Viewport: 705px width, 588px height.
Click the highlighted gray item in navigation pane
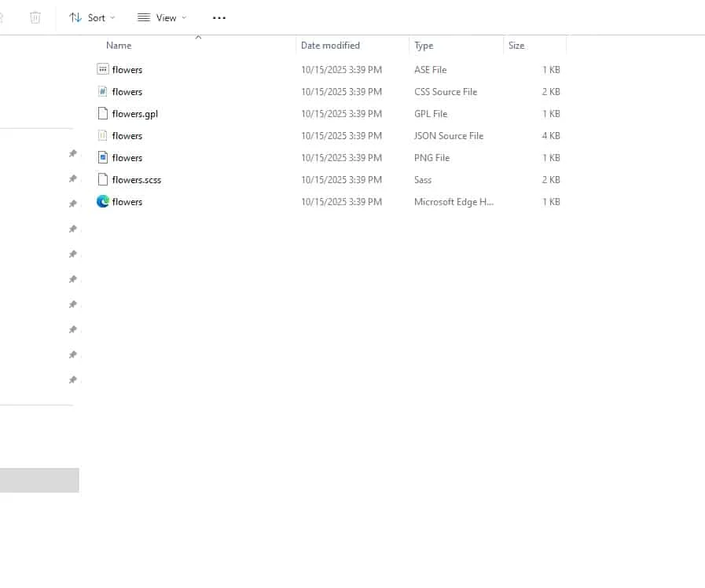coord(39,480)
